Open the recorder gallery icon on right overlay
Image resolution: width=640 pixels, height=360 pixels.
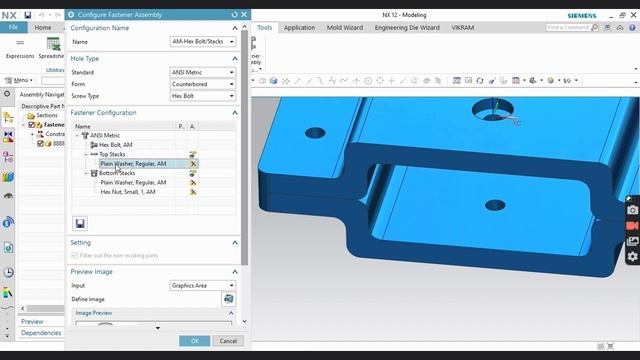632,241
